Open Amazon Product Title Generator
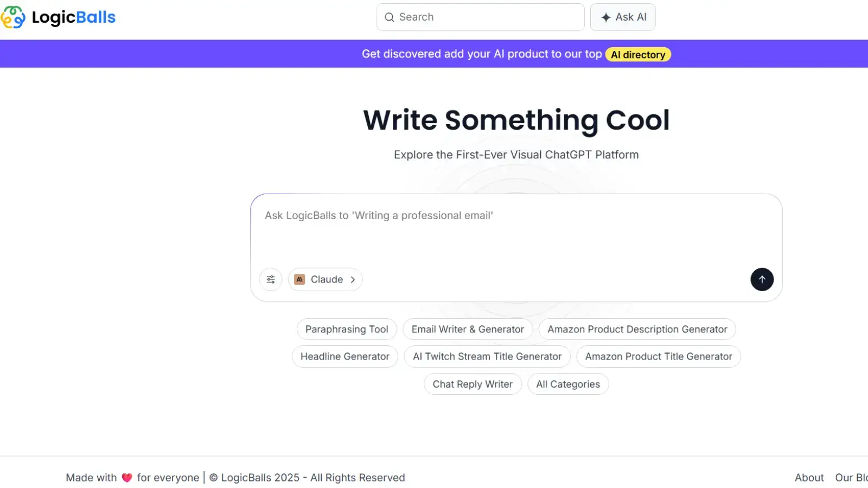This screenshot has width=868, height=488. pyautogui.click(x=658, y=356)
